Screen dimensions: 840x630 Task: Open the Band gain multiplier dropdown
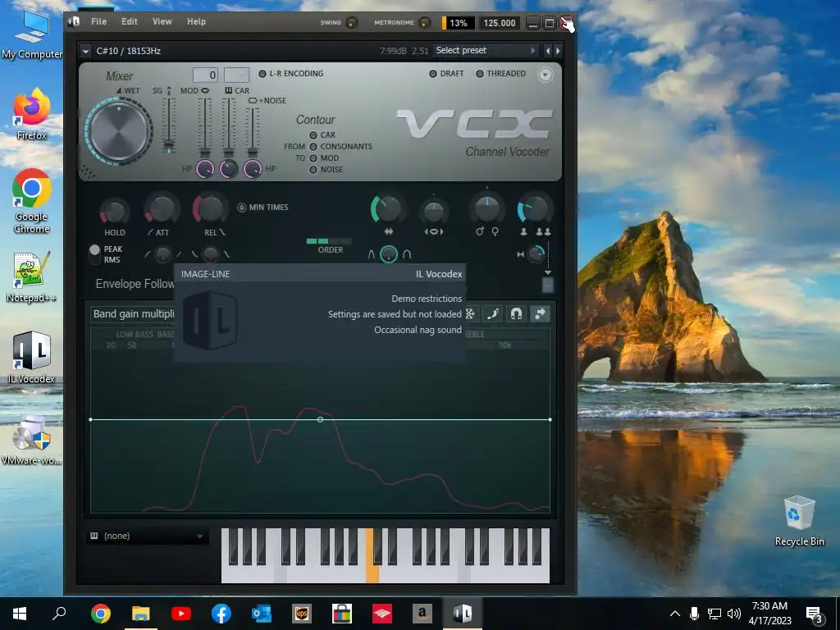133,314
